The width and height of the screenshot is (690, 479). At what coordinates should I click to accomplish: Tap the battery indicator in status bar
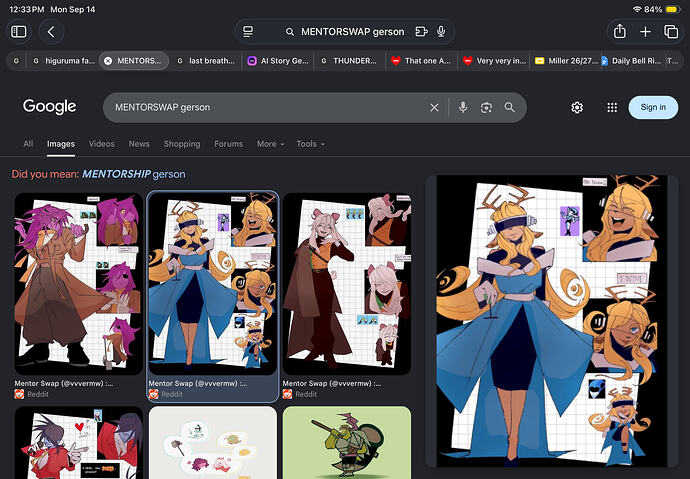tap(673, 9)
